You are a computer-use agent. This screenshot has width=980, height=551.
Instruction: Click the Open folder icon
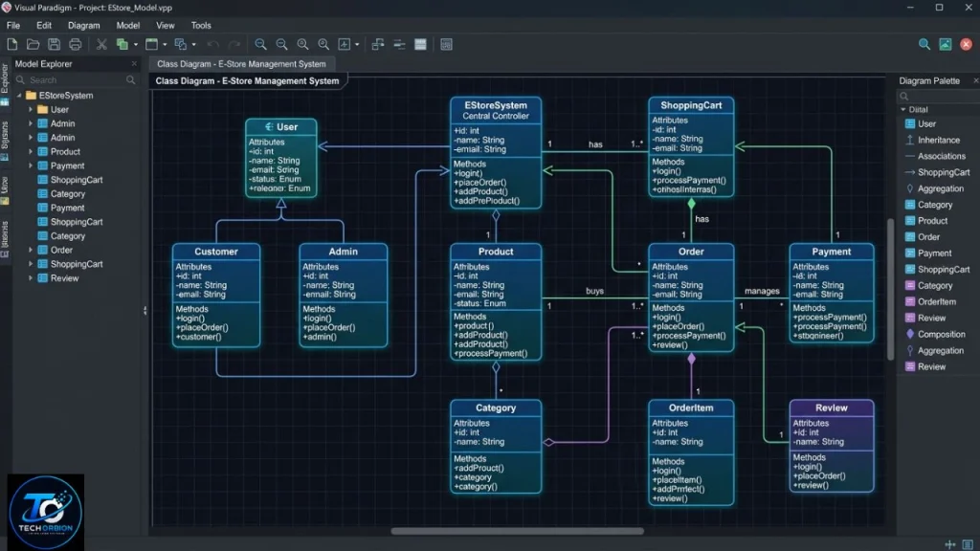coord(33,44)
